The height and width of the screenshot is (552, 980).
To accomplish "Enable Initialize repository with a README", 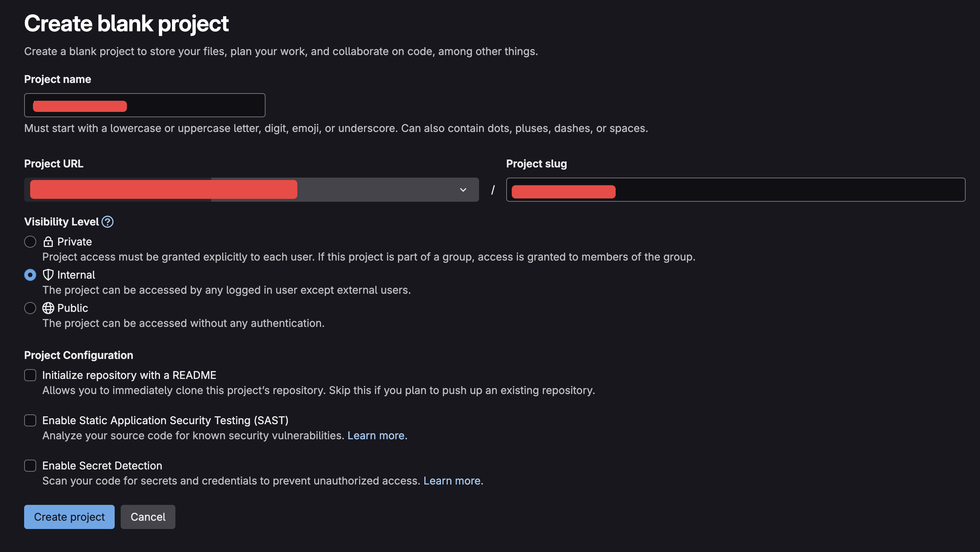I will (30, 375).
